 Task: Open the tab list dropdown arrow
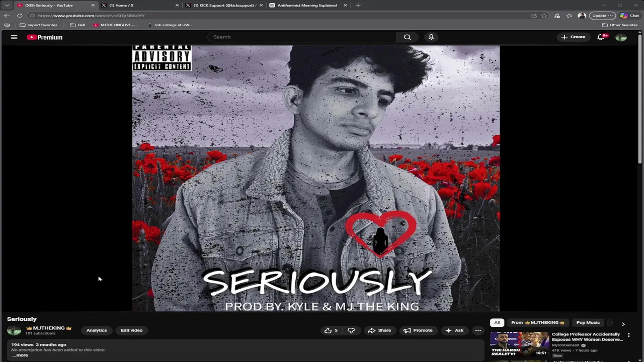point(7,5)
